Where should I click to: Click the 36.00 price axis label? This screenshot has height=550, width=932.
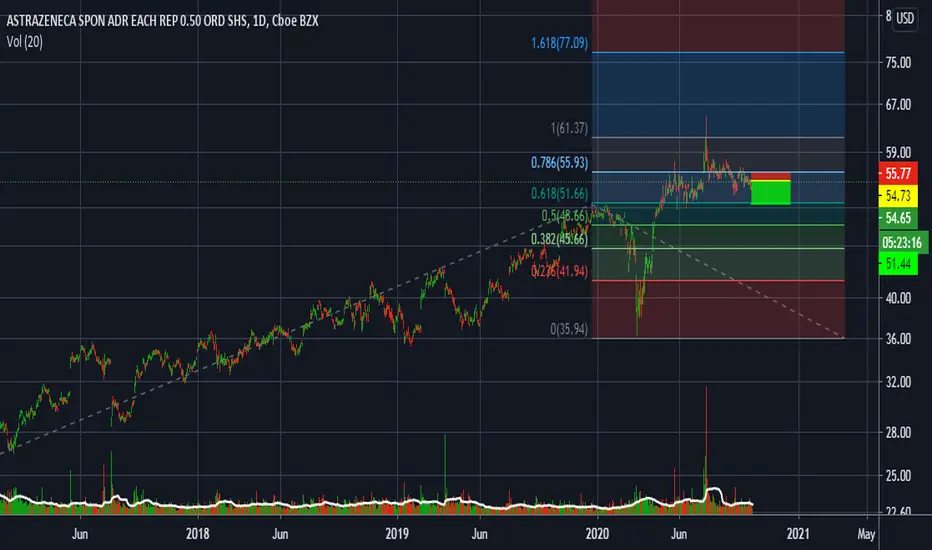coord(898,339)
